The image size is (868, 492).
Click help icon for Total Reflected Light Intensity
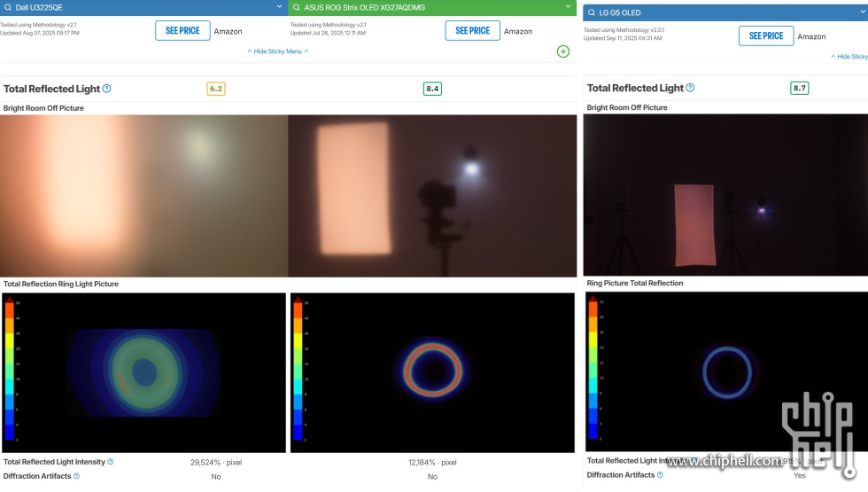[x=111, y=462]
